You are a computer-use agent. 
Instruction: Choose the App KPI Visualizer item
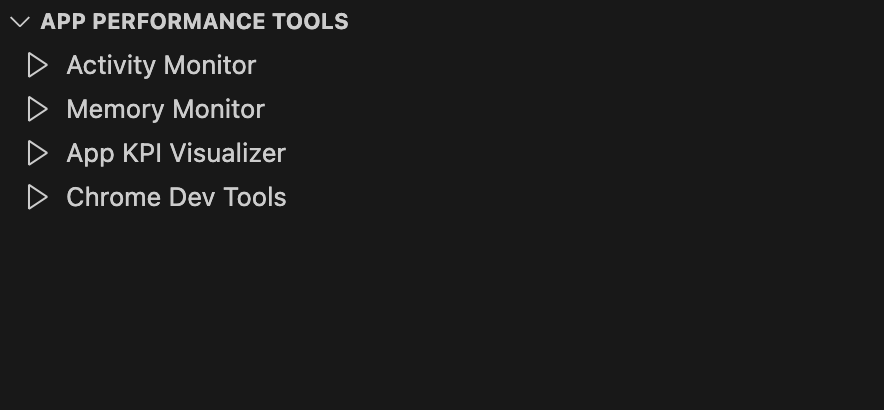176,153
